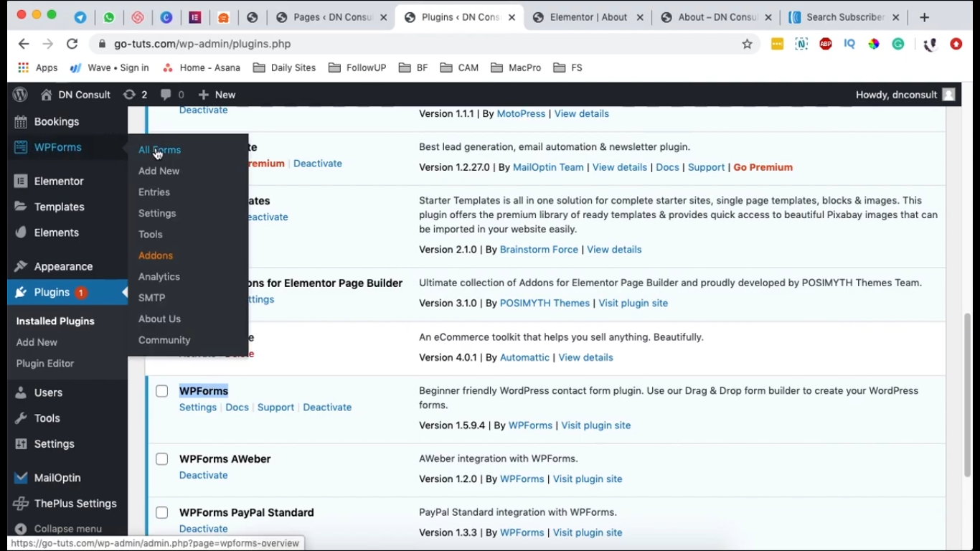Open the BF bookmark folder
This screenshot has width=980, height=551.
coord(413,67)
